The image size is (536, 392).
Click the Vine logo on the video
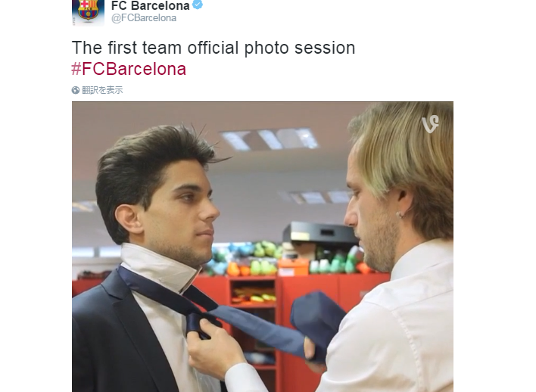[430, 123]
